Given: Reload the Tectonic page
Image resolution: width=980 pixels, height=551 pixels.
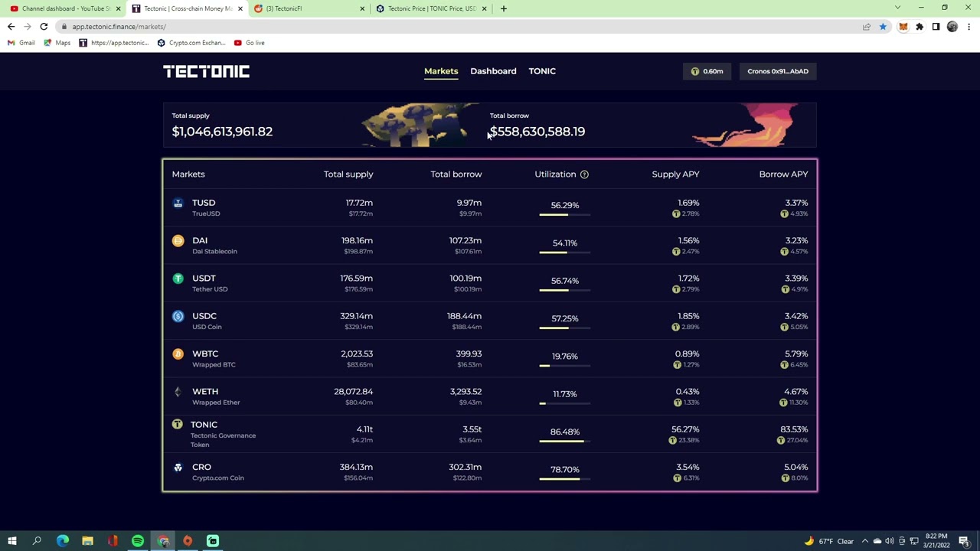Looking at the screenshot, I should pyautogui.click(x=44, y=27).
